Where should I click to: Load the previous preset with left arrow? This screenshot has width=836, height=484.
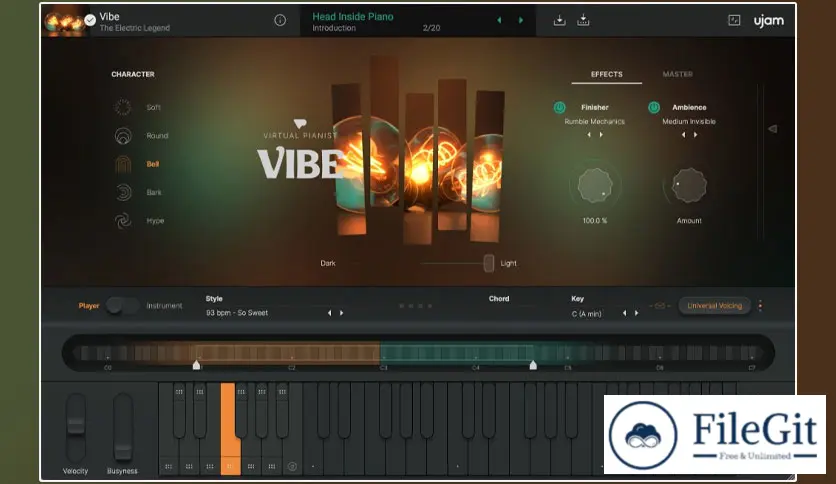(499, 20)
